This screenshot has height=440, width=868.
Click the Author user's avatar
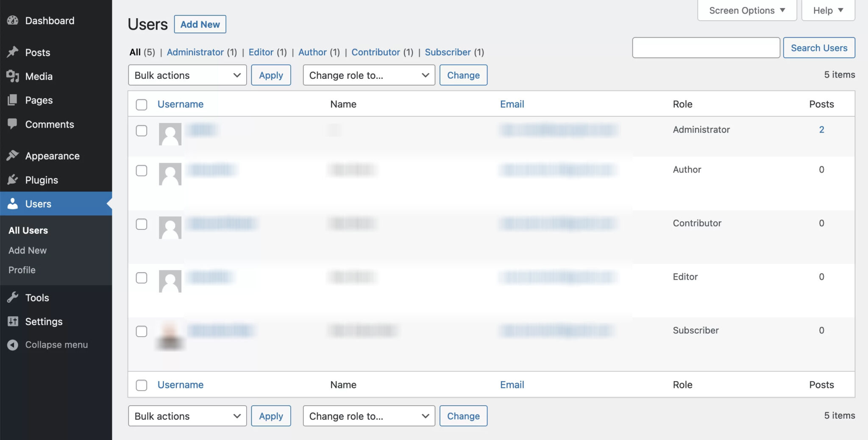coord(170,174)
